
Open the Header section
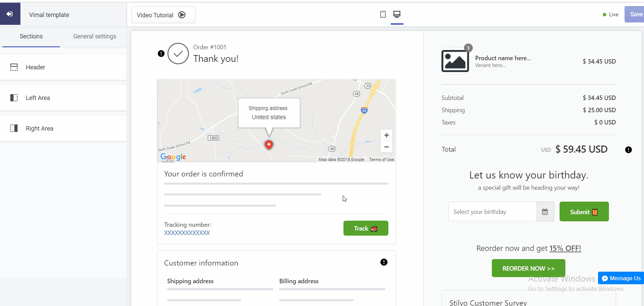pos(63,67)
